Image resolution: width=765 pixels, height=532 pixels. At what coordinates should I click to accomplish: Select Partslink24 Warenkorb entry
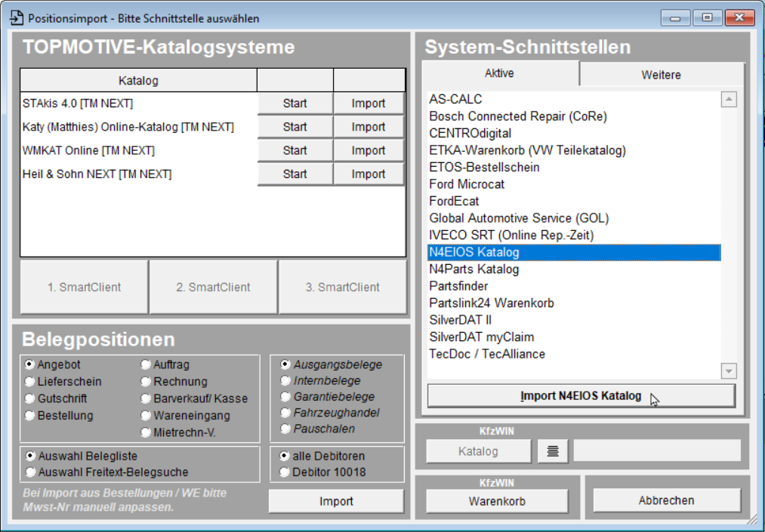[574, 303]
